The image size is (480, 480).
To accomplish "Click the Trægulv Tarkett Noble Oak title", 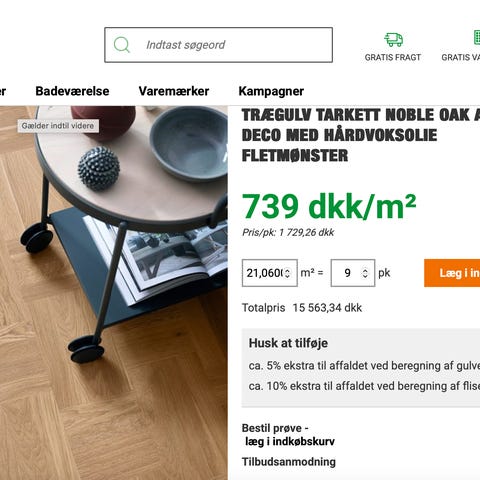I will click(x=361, y=135).
